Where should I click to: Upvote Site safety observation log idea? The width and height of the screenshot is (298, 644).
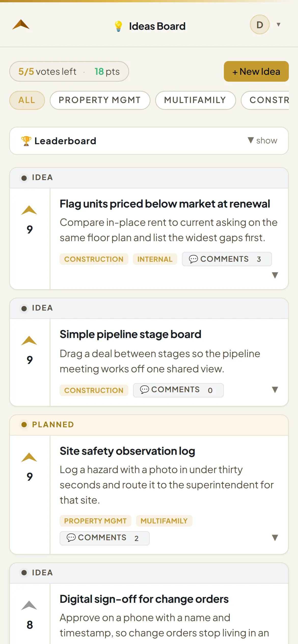tap(29, 457)
